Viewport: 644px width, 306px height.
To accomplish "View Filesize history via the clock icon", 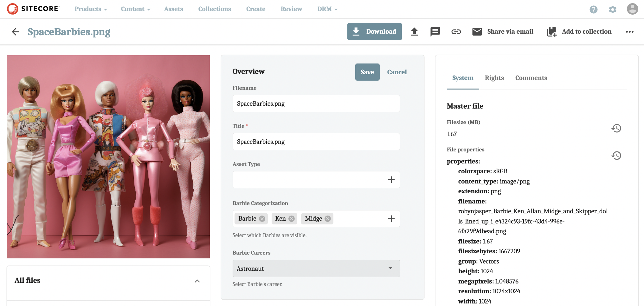I will coord(617,128).
